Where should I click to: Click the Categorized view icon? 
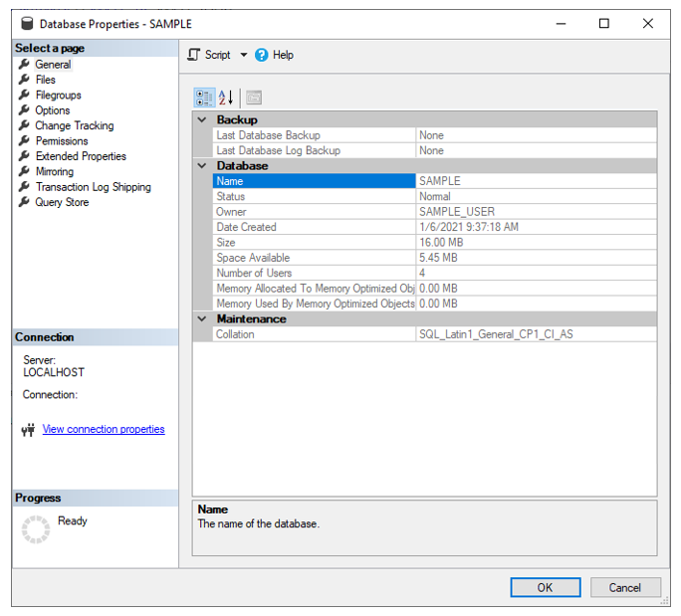pyautogui.click(x=204, y=98)
